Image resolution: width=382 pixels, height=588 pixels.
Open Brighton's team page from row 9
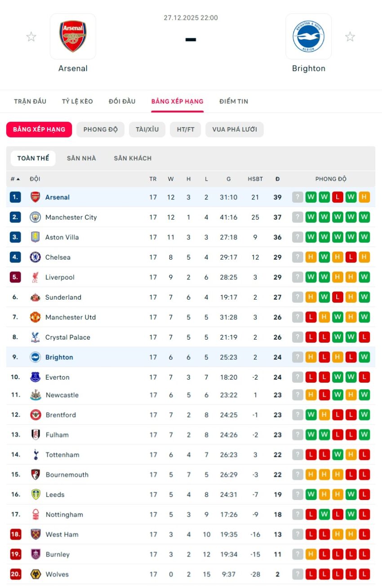point(59,357)
